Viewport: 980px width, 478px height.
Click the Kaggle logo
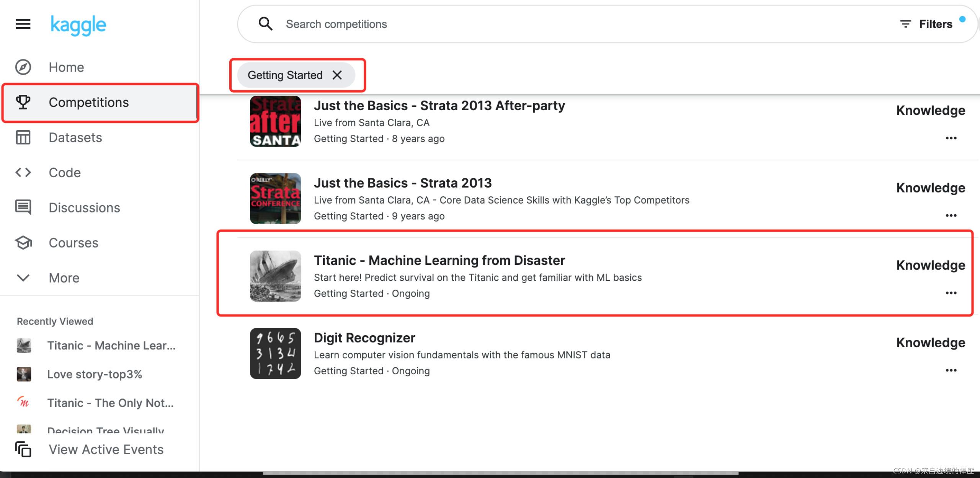point(78,25)
